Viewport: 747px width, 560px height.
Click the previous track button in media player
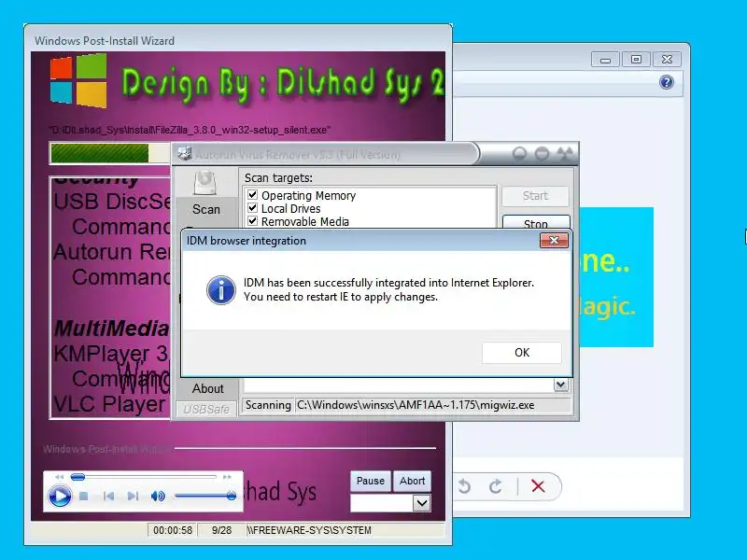108,497
